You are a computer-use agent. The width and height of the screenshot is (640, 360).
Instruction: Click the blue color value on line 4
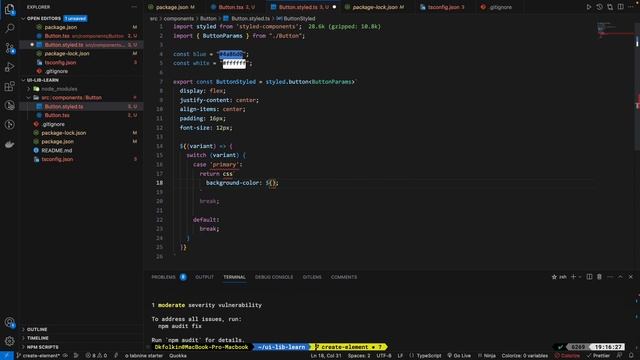(231, 54)
